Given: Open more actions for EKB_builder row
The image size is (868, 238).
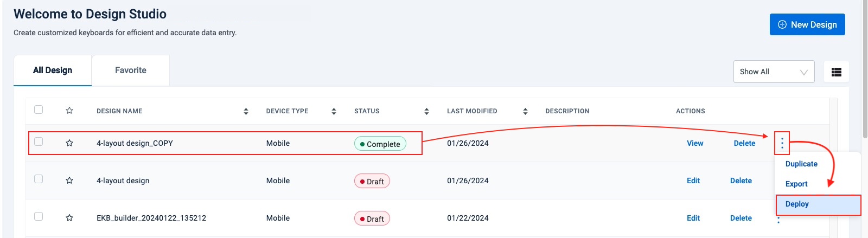Looking at the screenshot, I should (778, 220).
